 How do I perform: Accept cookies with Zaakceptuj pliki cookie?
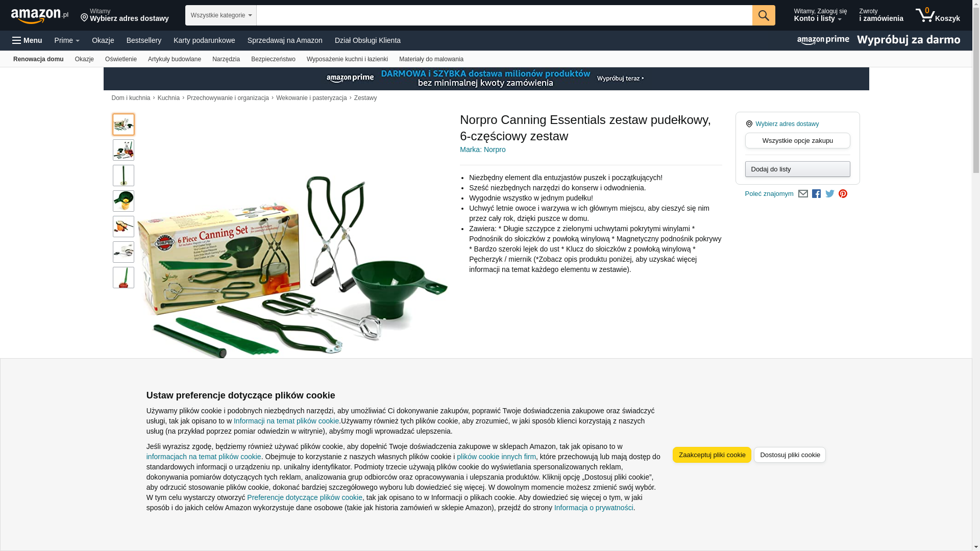[x=712, y=455]
